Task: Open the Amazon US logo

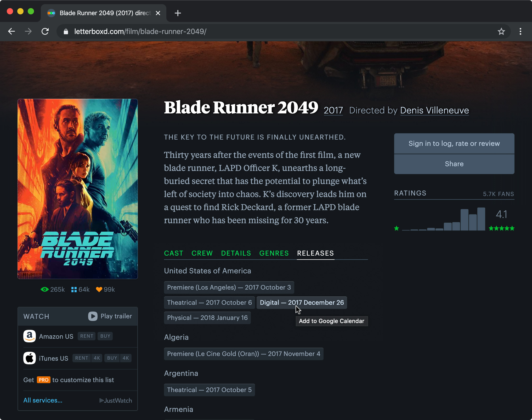Action: pos(30,336)
